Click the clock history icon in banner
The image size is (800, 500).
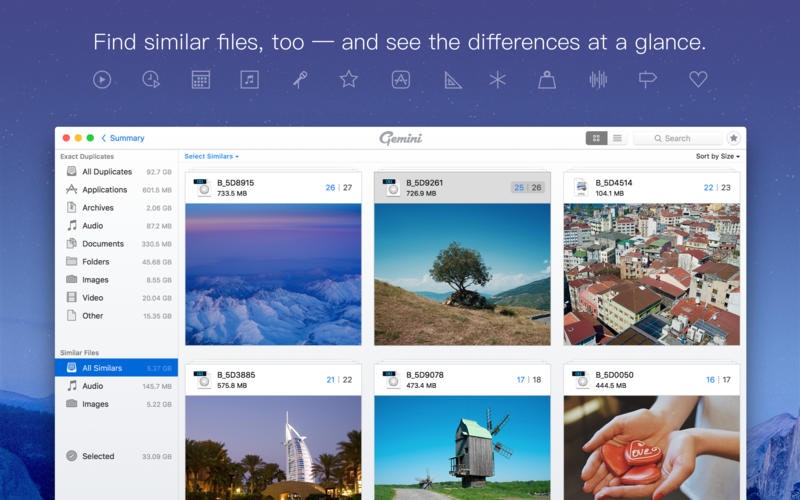tap(151, 80)
